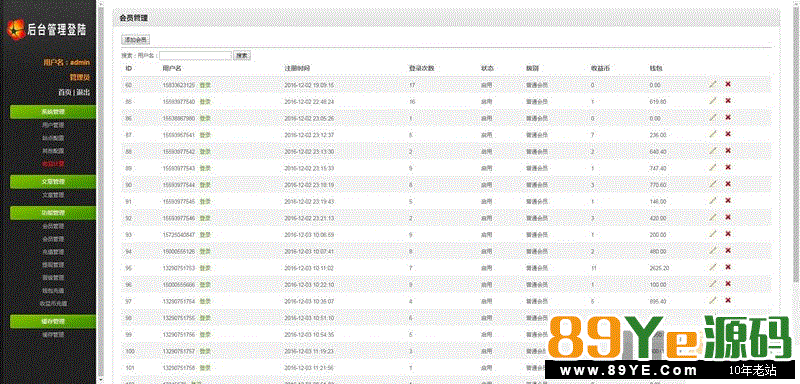
Task: Remove member ID 91 via red X
Action: (x=728, y=200)
